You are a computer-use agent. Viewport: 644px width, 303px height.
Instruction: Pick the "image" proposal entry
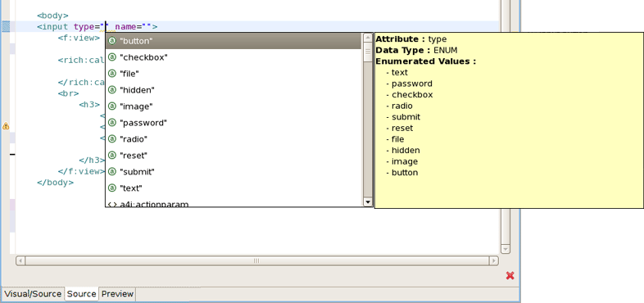(234, 106)
